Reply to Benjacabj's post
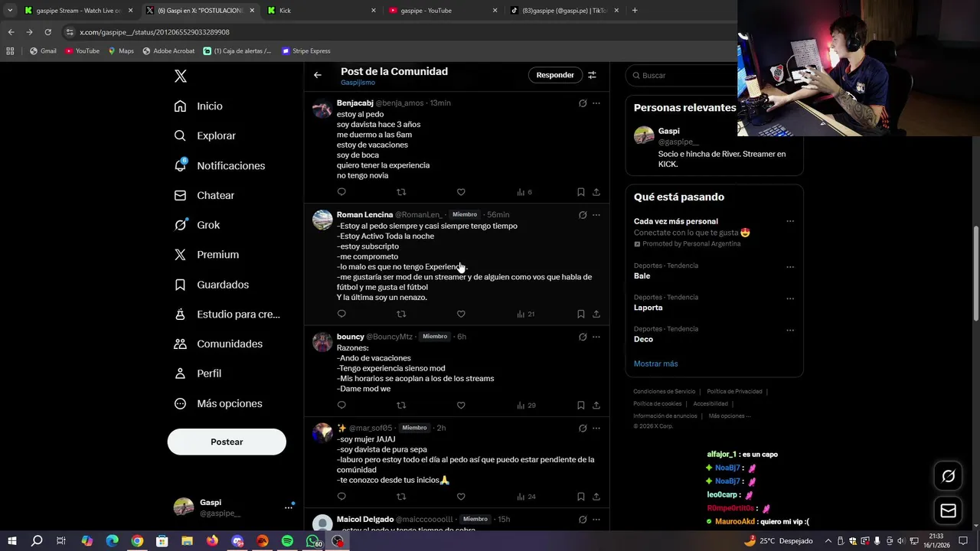The height and width of the screenshot is (551, 980). (x=341, y=192)
